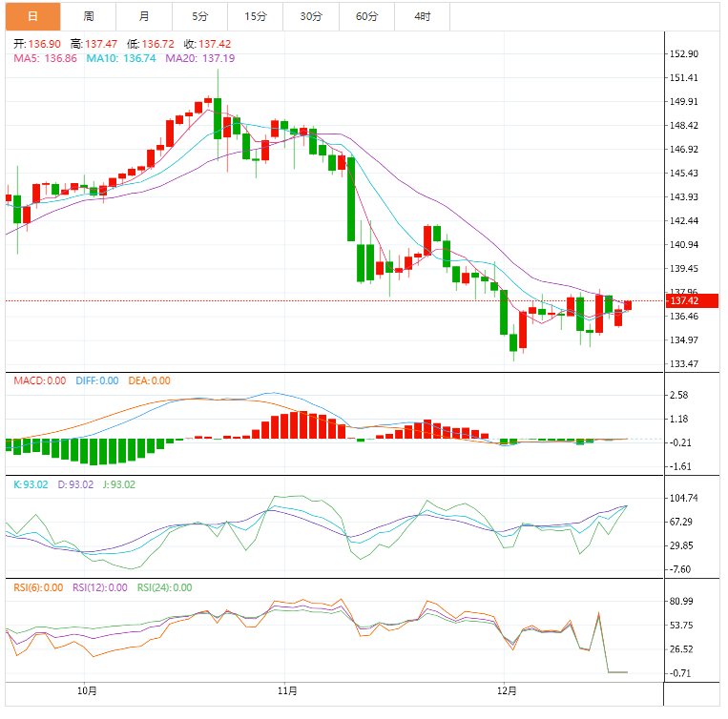Click the 11月 date axis marker
The height and width of the screenshot is (719, 728).
(286, 690)
